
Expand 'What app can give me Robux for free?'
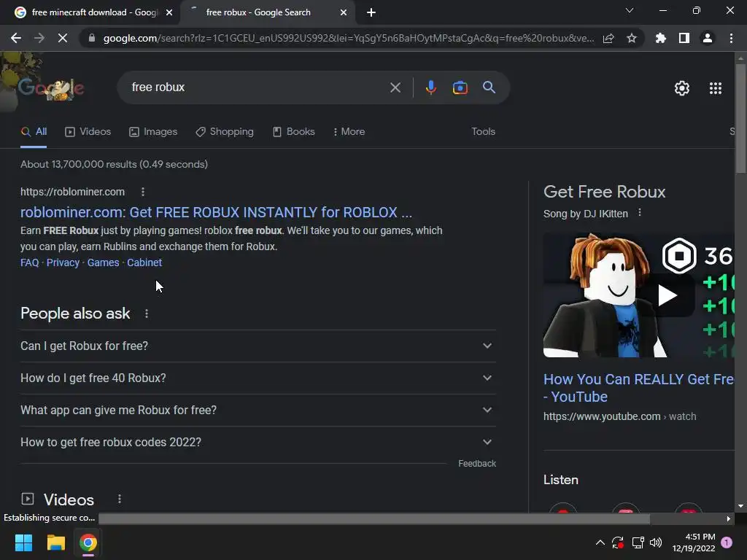(x=258, y=410)
